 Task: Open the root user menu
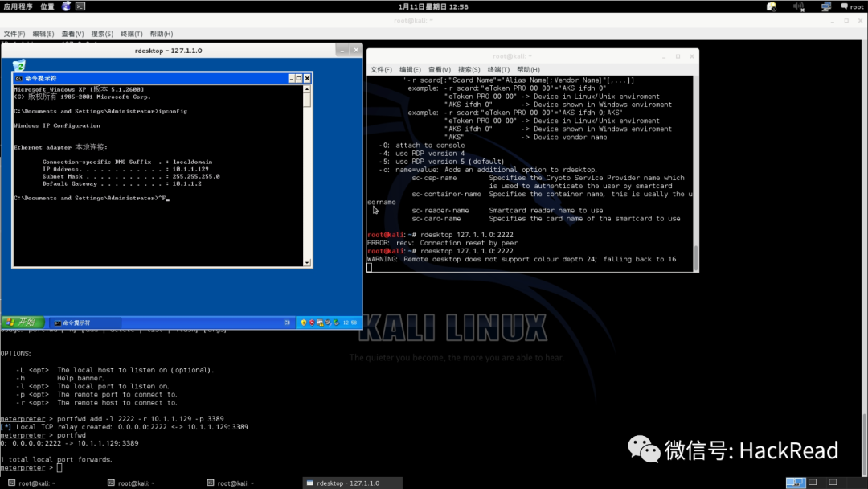coord(852,6)
